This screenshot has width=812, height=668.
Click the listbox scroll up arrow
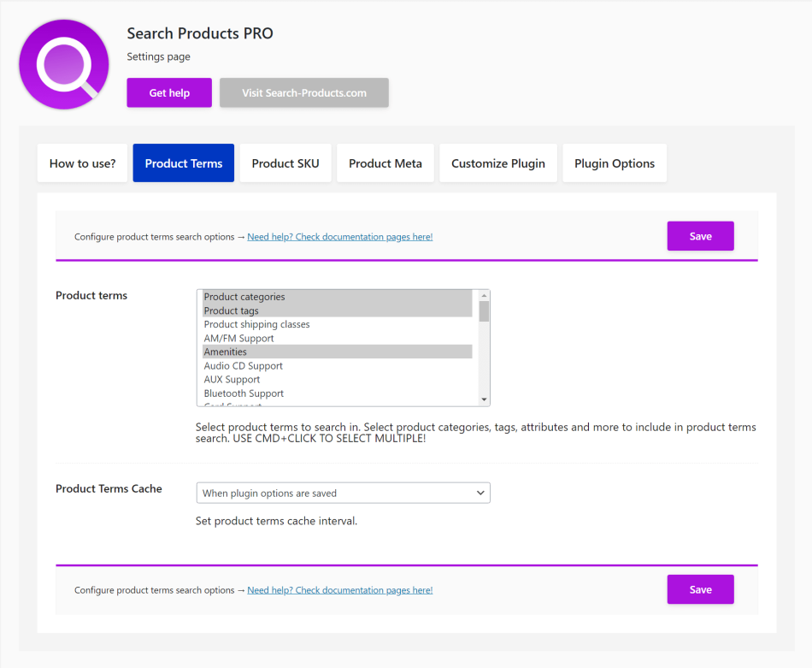tap(484, 295)
